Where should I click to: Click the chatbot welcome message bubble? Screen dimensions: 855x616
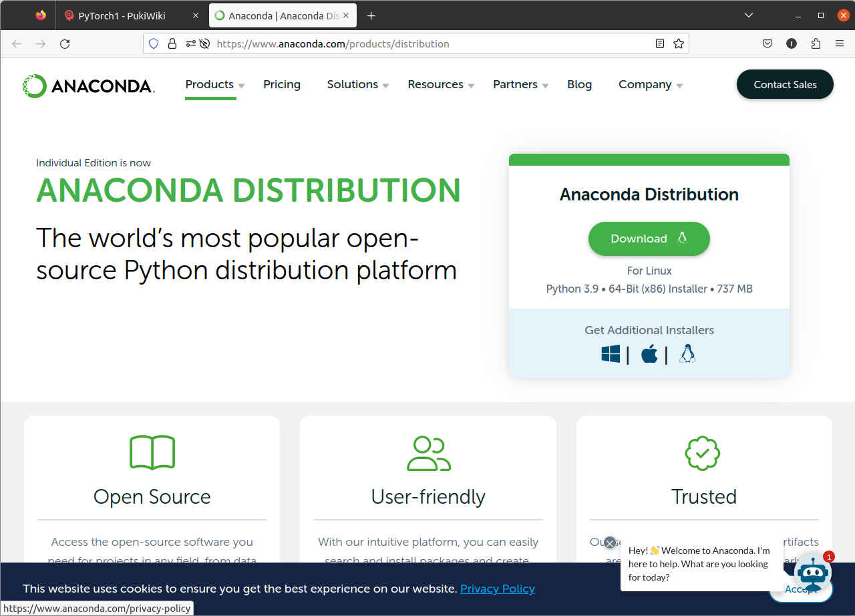pos(701,564)
